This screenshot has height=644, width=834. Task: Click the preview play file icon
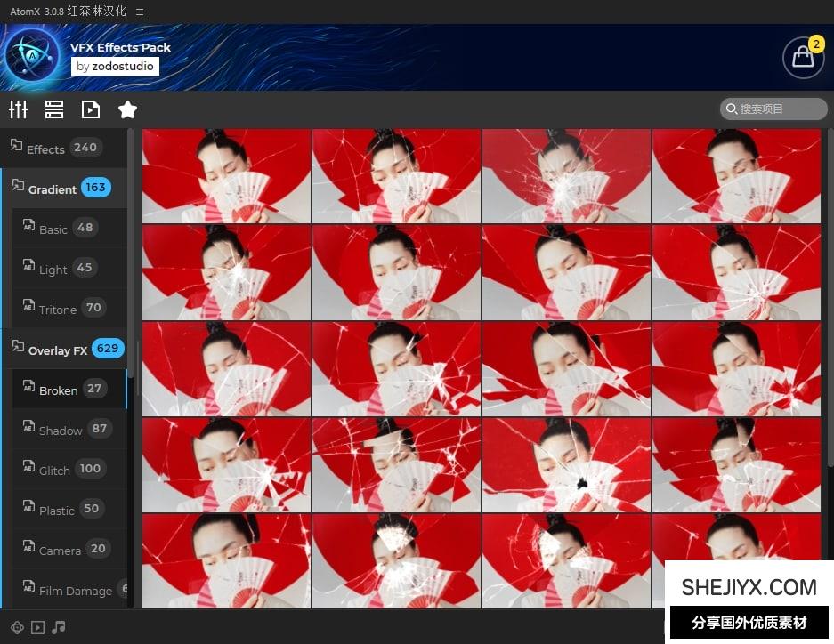tap(91, 109)
